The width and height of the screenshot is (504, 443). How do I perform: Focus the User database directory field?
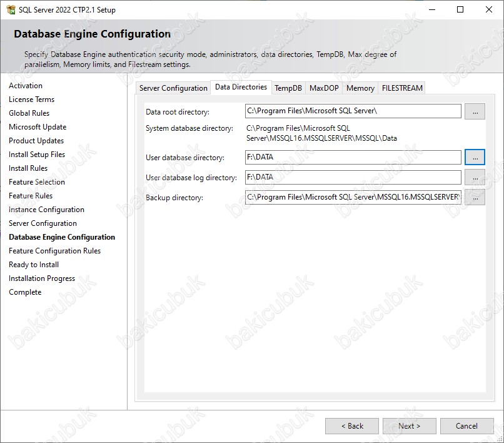point(353,157)
